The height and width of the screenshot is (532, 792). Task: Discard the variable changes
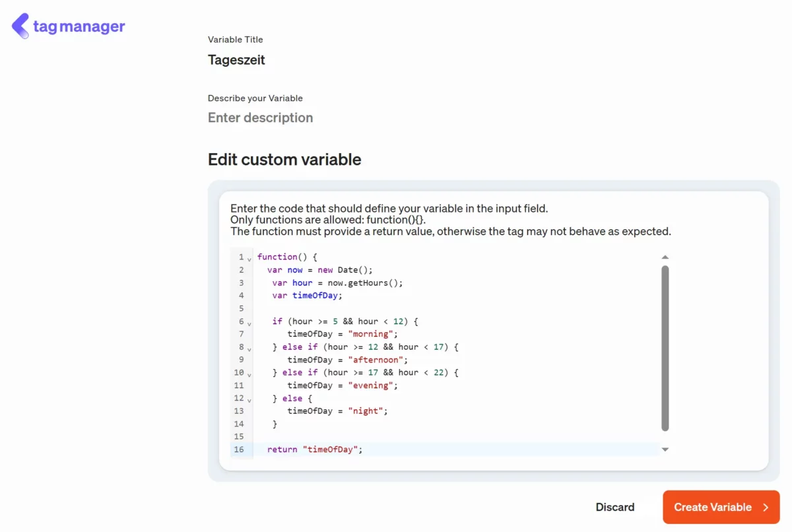[x=614, y=508]
